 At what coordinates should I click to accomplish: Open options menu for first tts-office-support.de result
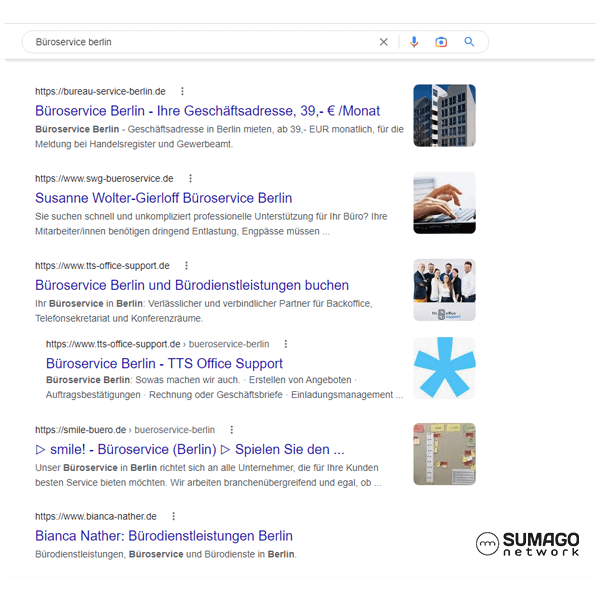[x=186, y=266]
